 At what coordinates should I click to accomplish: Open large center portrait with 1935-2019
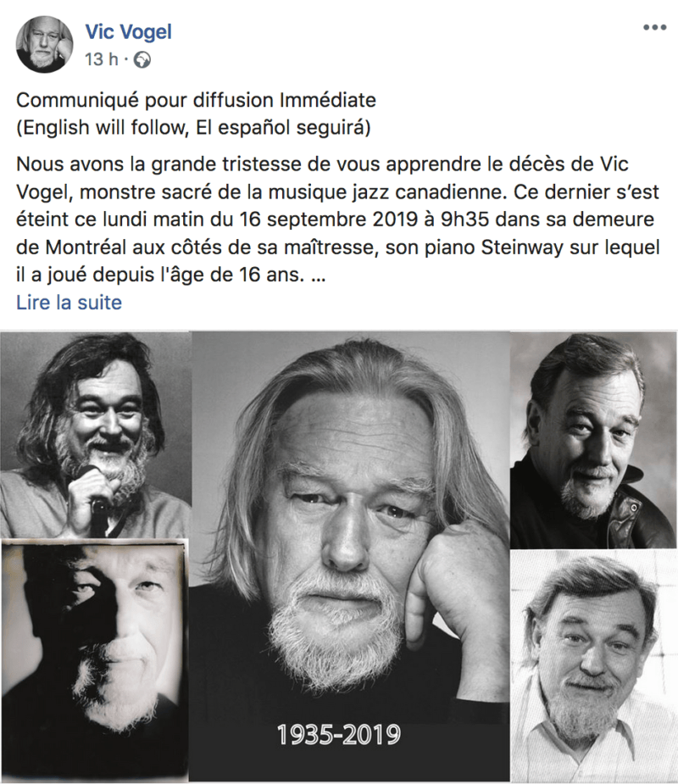[x=349, y=555]
